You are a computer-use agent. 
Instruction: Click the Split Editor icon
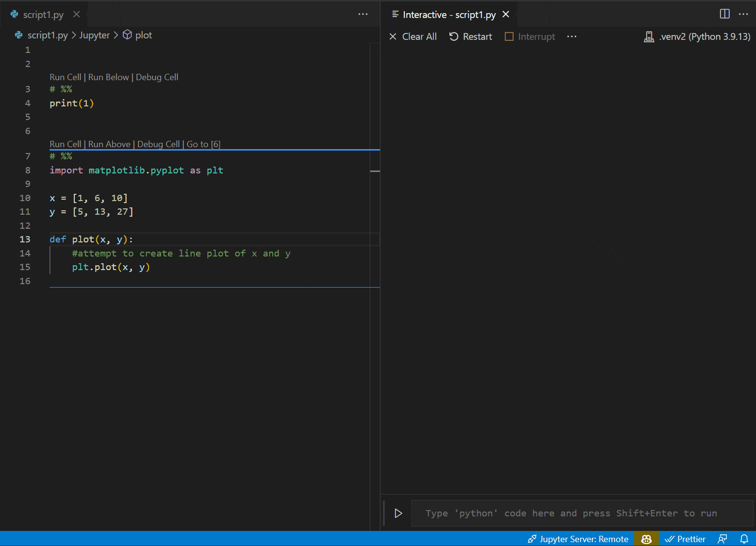click(x=724, y=14)
